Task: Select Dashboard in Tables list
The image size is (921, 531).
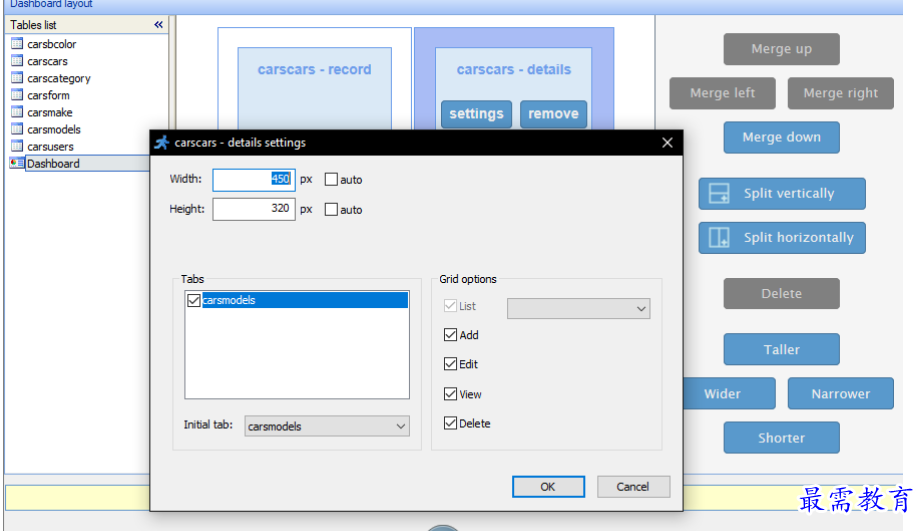Action: pyautogui.click(x=53, y=163)
